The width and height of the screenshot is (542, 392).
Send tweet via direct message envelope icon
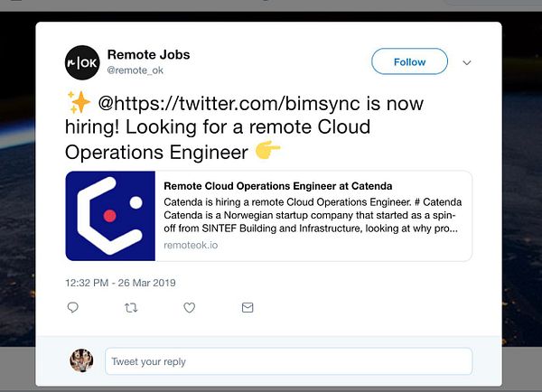coord(248,307)
